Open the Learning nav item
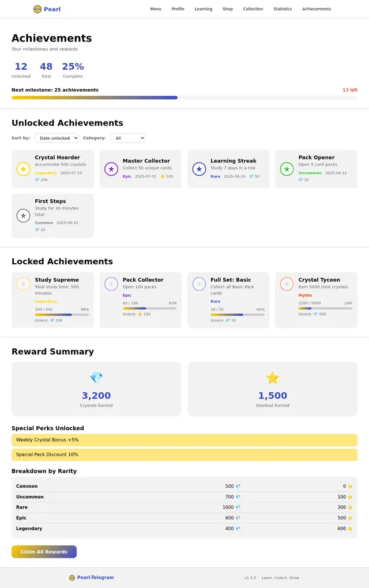 click(x=204, y=9)
